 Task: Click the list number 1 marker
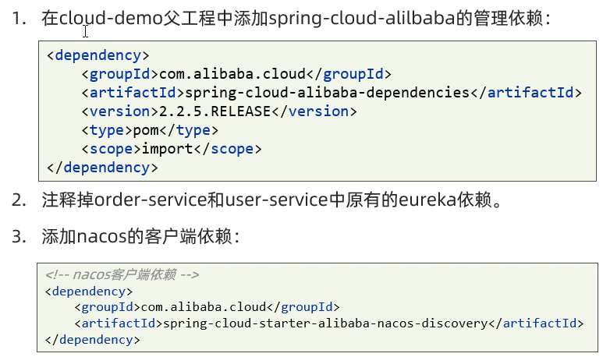(18, 19)
